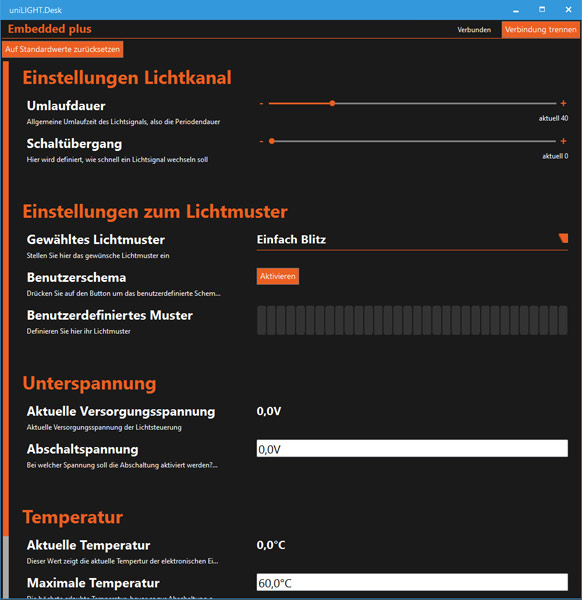Viewport: 582px width, 600px height.
Task: Click the Umlaufdauer plus icon
Action: coord(563,103)
